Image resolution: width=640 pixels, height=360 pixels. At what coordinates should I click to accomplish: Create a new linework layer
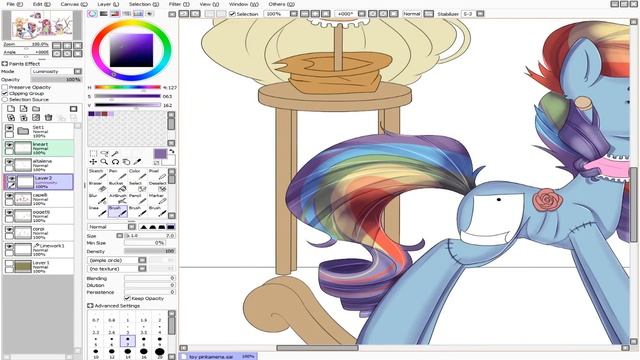point(24,109)
